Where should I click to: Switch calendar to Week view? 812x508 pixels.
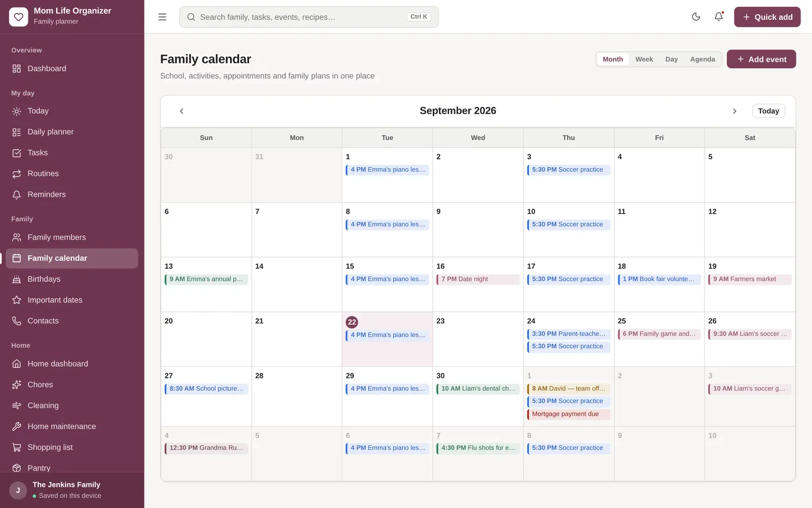click(644, 59)
